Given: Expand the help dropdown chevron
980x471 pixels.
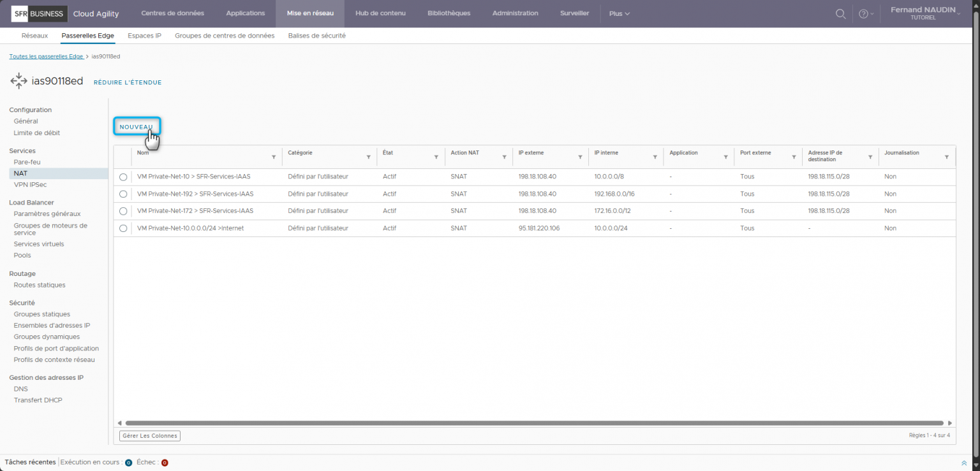Looking at the screenshot, I should (x=872, y=13).
